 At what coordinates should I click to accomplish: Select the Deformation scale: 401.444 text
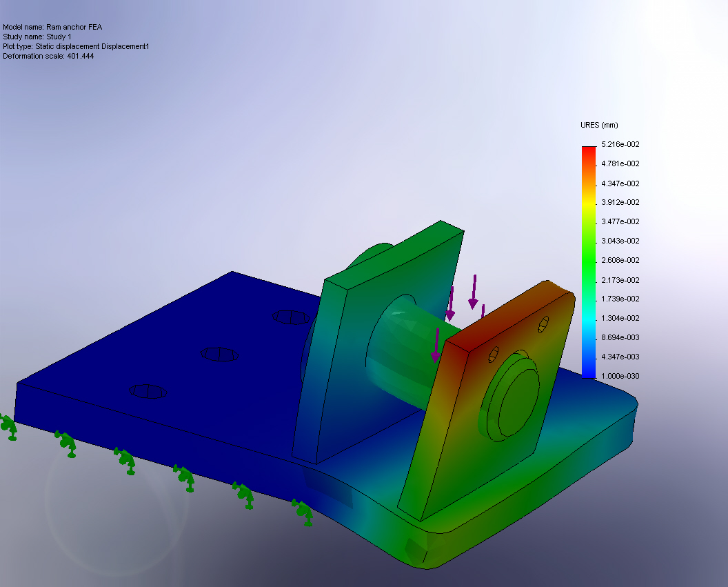[x=48, y=56]
